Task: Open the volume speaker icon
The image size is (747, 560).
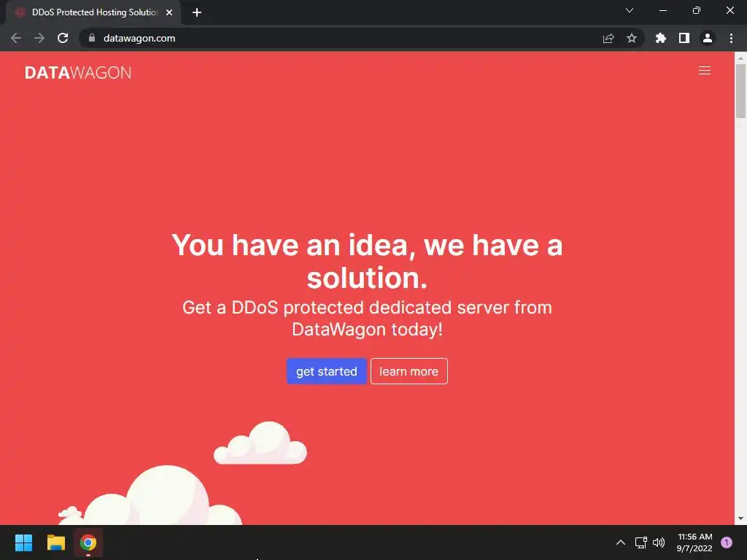Action: tap(659, 542)
